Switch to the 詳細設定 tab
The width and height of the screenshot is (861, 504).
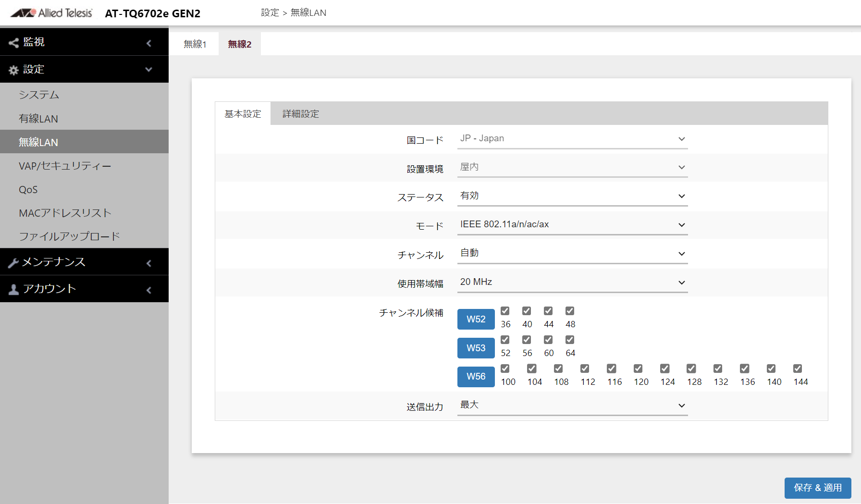[301, 114]
